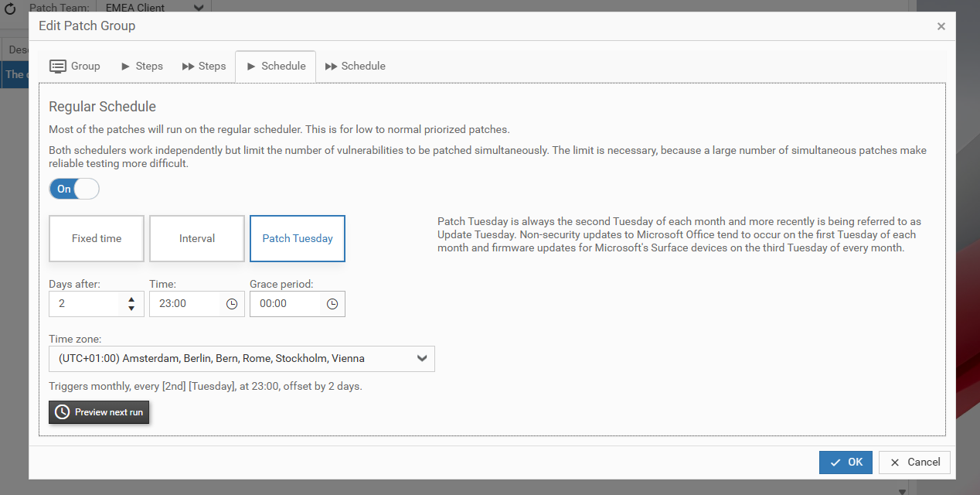Toggle the Regular Schedule On switch
This screenshot has width=980, height=495.
(x=74, y=189)
